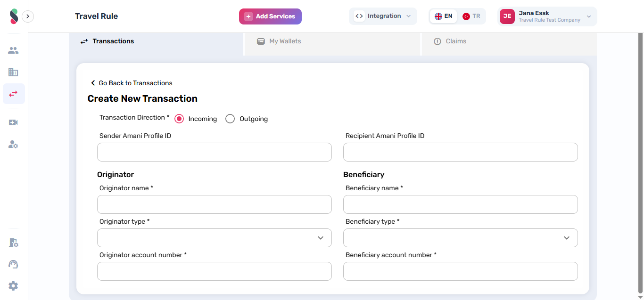Open the video call icon in sidebar
Image resolution: width=644 pixels, height=300 pixels.
[x=13, y=122]
